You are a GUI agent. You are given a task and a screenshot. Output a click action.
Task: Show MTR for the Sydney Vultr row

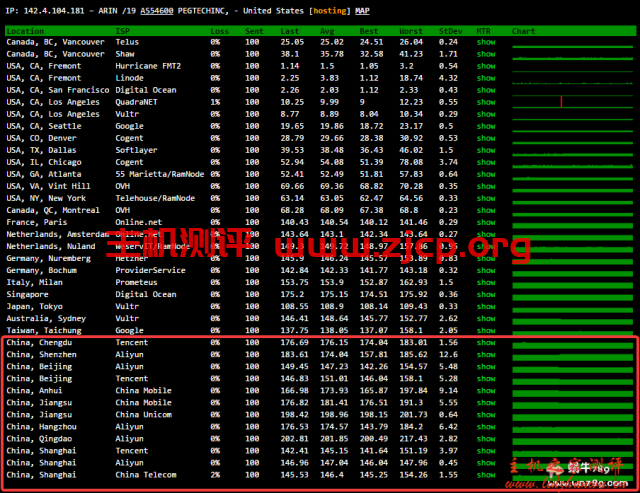(x=486, y=319)
